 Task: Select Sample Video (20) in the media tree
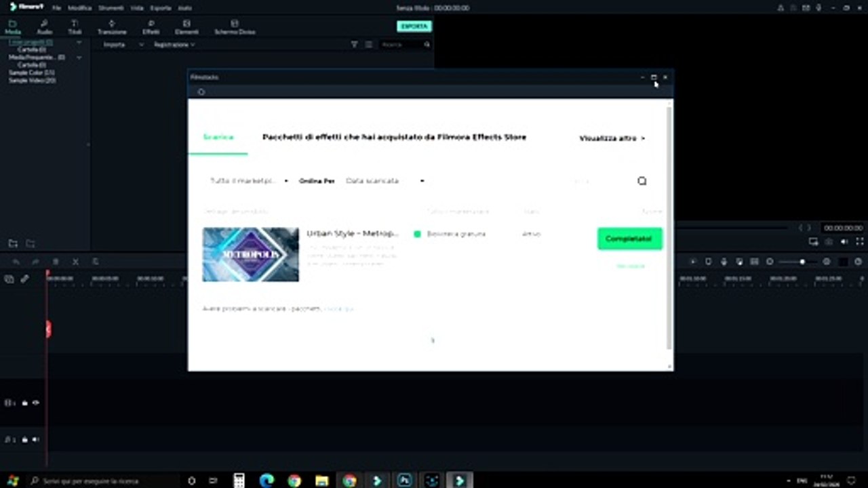[x=32, y=80]
